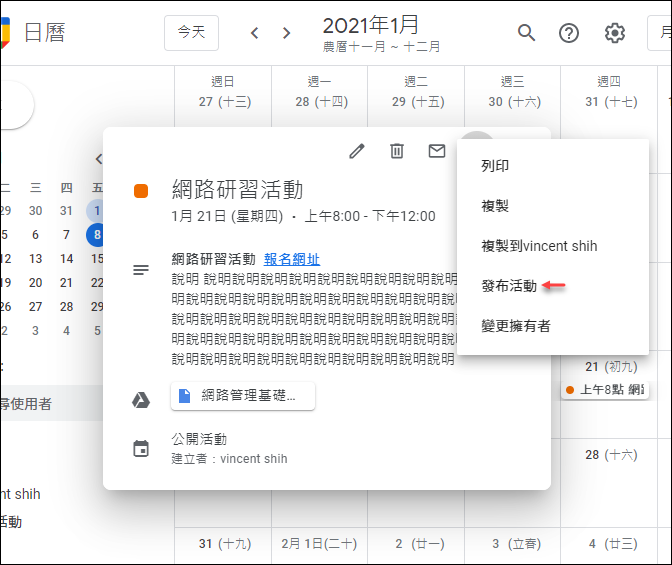672x565 pixels.
Task: Choose 發布活動 menu item
Action: pyautogui.click(x=553, y=286)
